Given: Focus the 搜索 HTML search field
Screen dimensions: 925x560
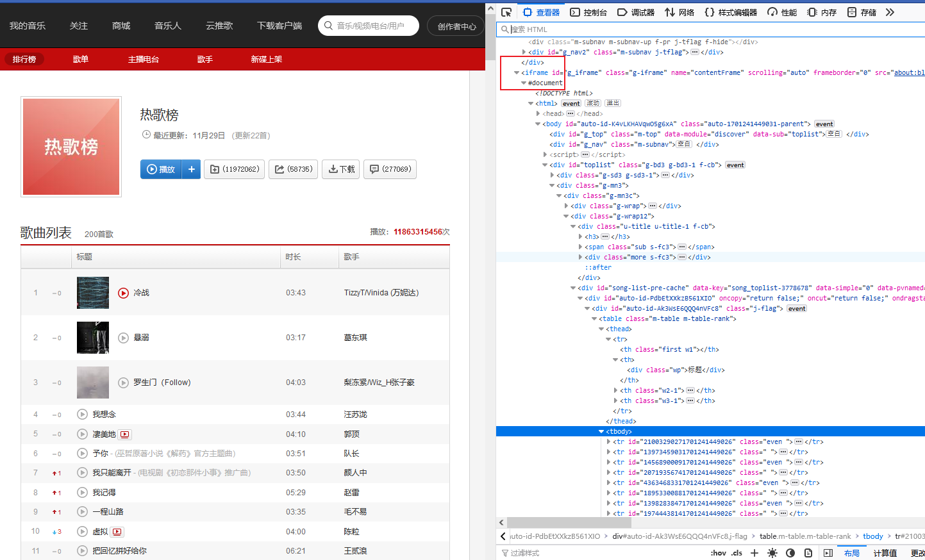Looking at the screenshot, I should [x=710, y=29].
